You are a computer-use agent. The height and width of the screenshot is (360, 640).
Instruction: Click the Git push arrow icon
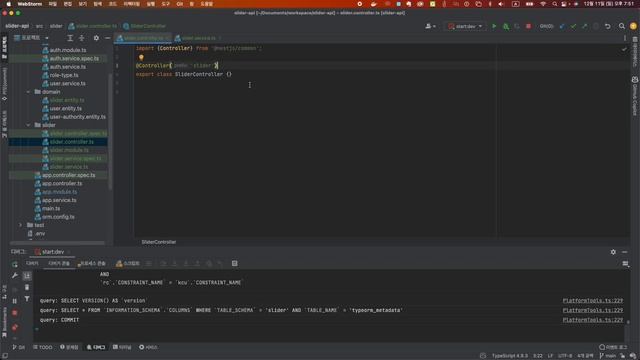click(x=584, y=26)
